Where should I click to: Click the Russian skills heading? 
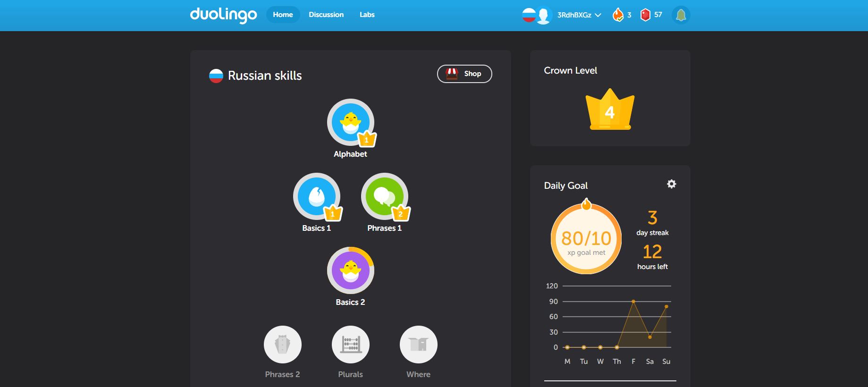(x=265, y=76)
